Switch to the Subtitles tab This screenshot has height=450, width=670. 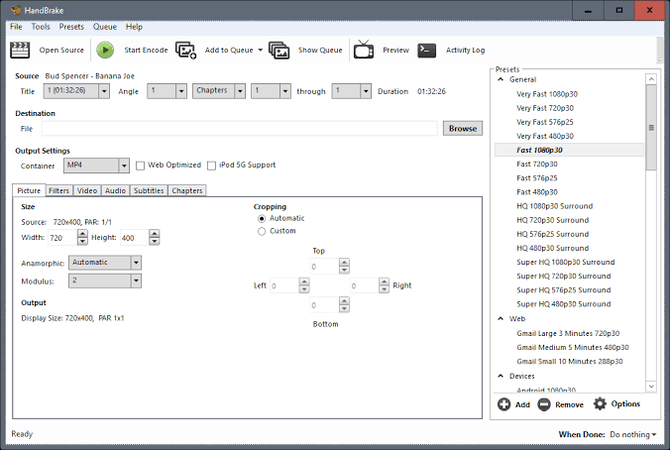pyautogui.click(x=148, y=190)
